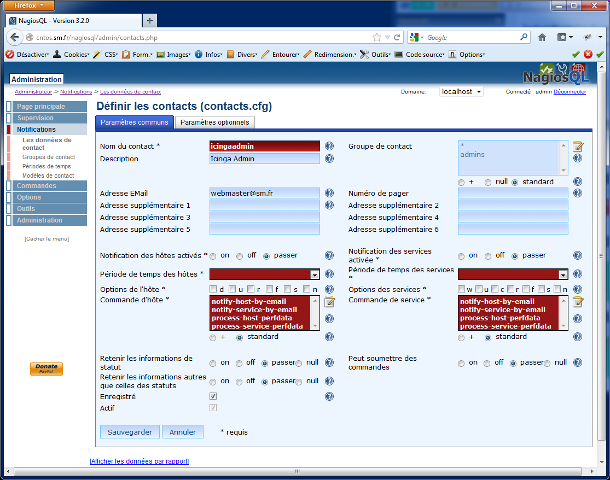Switch to Paramètres optionnels tab

click(x=215, y=122)
